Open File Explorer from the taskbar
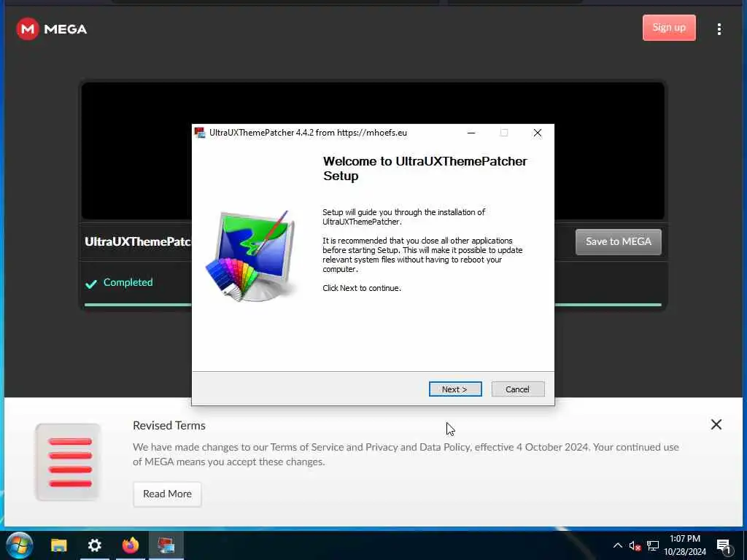 pyautogui.click(x=59, y=545)
